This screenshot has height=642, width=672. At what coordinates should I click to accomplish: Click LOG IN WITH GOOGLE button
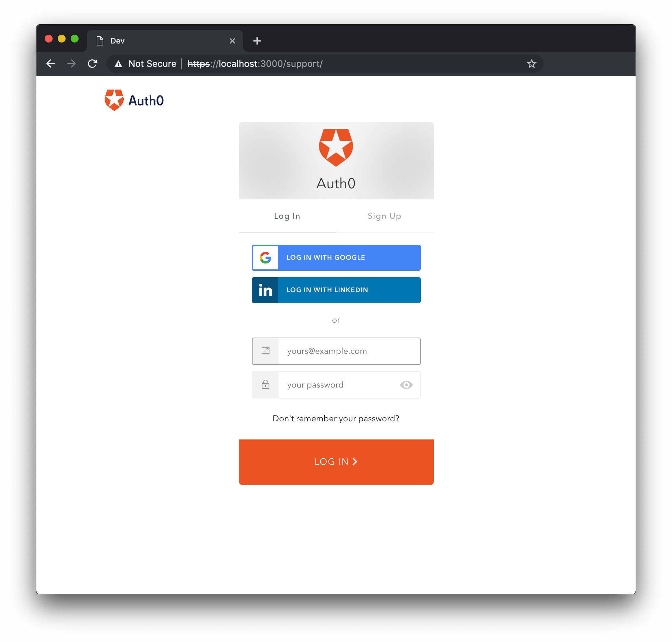click(x=336, y=257)
